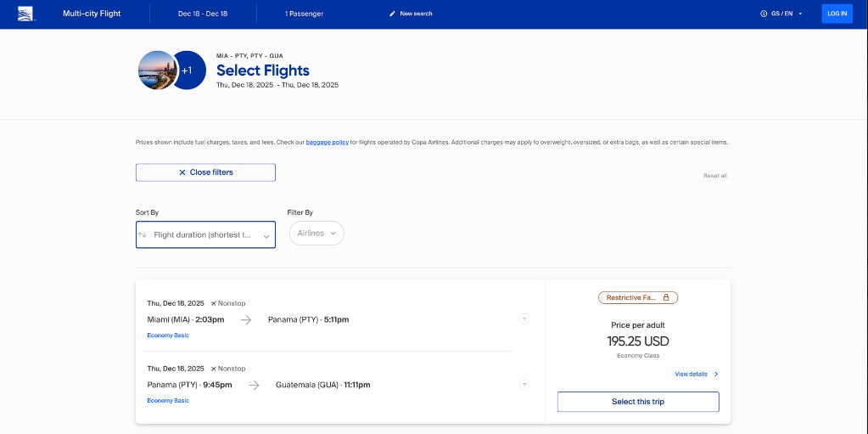Click the plane icon for Panama Nonstop flight
This screenshot has width=868, height=434.
coord(214,369)
